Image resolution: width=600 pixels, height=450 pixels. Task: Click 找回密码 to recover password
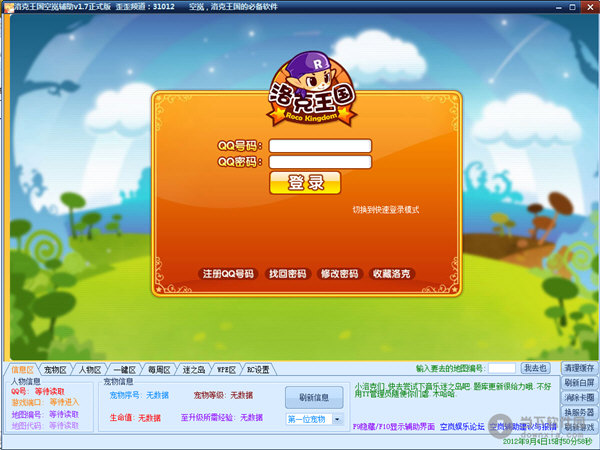287,274
